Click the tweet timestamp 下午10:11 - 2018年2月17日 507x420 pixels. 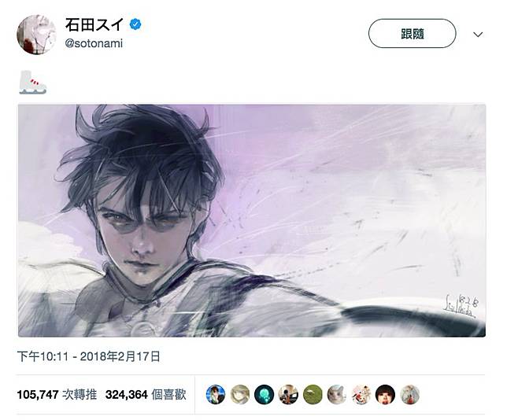89,356
